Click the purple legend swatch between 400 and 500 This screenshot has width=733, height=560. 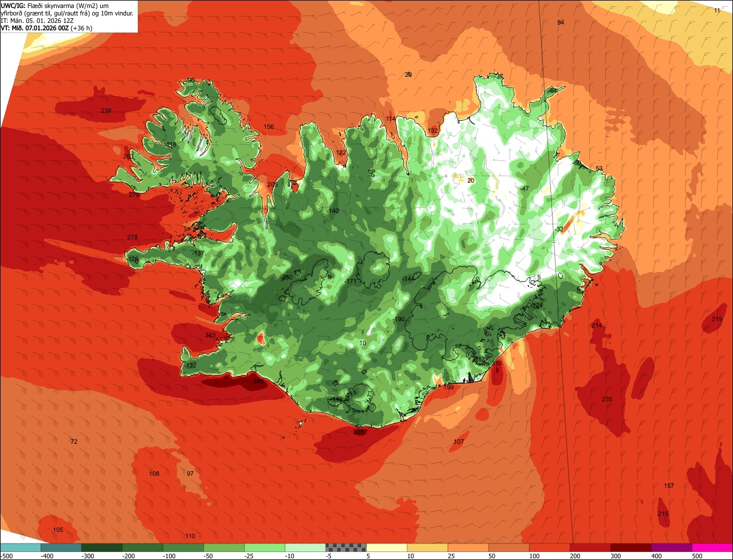672,547
